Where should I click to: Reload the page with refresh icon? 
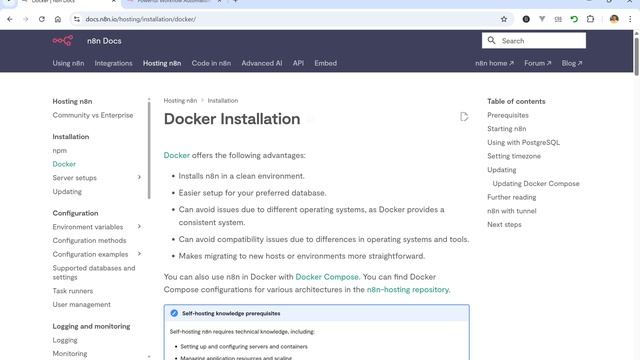42,19
